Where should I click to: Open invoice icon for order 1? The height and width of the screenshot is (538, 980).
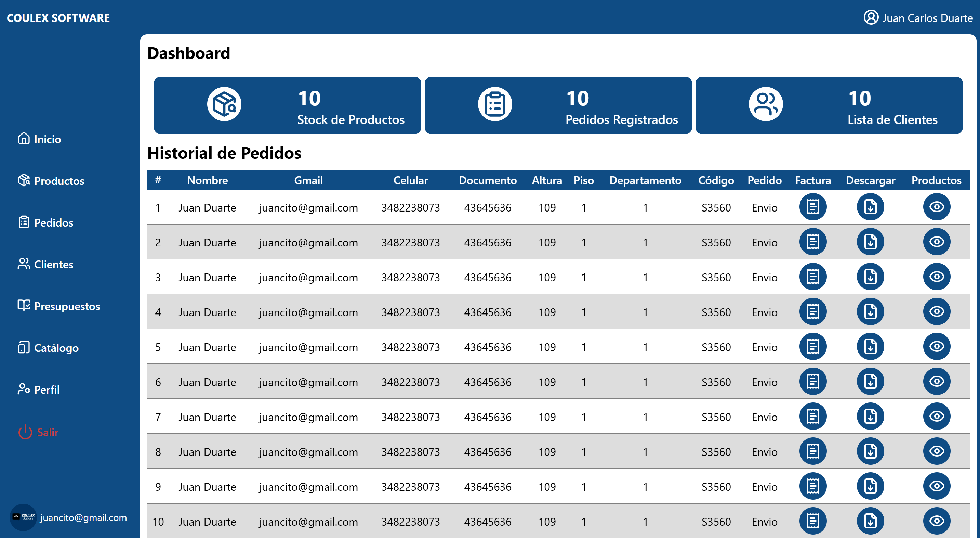coord(812,207)
